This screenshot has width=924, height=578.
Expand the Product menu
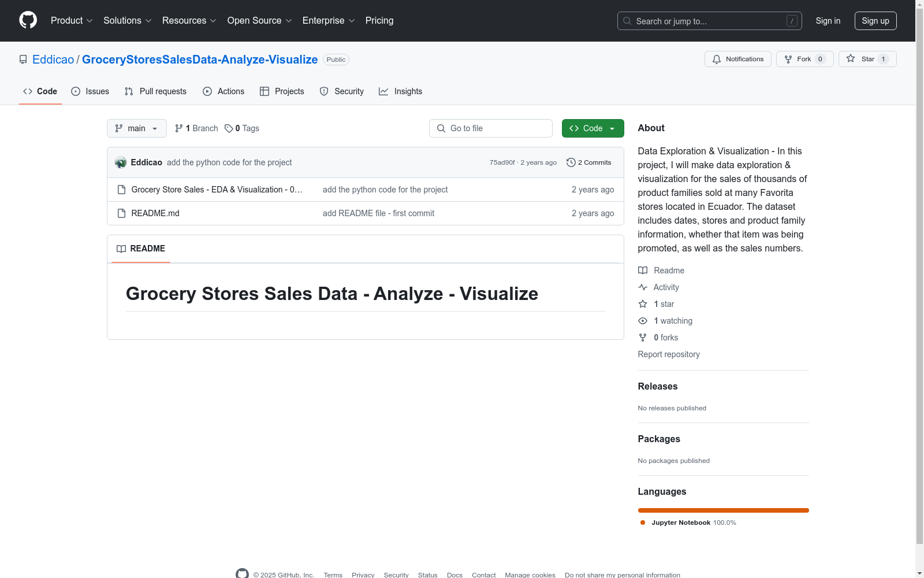(x=72, y=21)
